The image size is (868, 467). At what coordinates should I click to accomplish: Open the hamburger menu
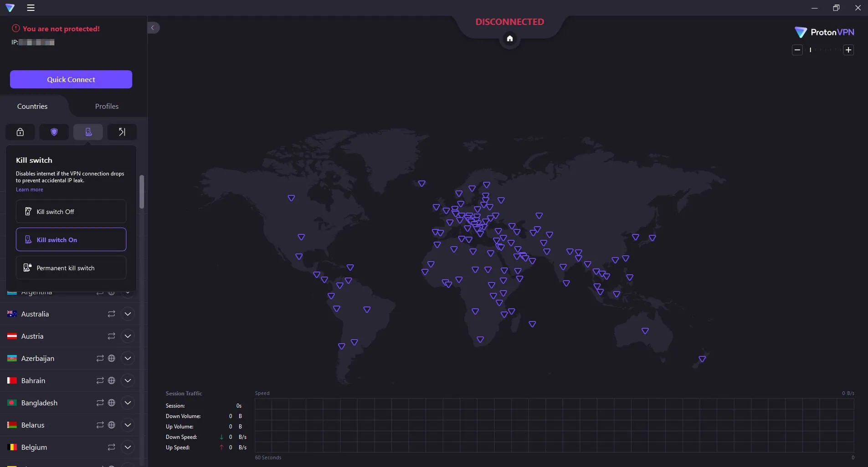pos(31,8)
